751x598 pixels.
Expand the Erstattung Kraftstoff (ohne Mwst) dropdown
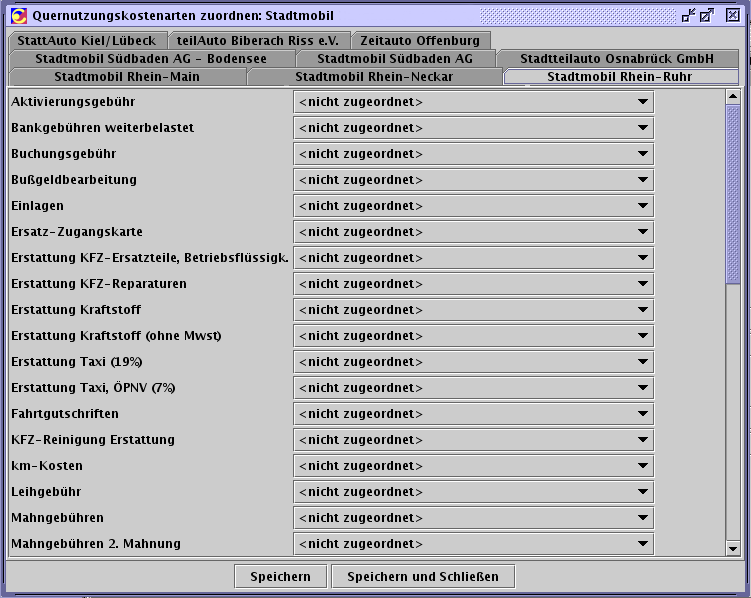(473, 336)
